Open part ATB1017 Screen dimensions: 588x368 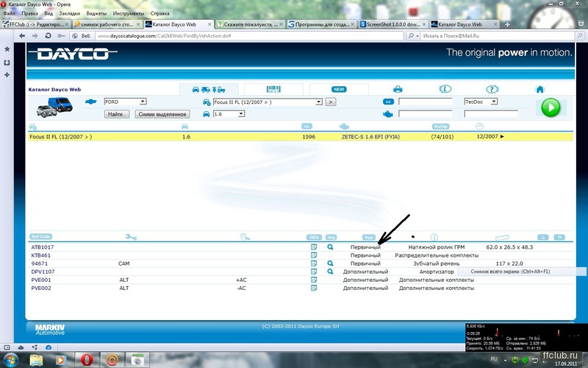pos(43,247)
